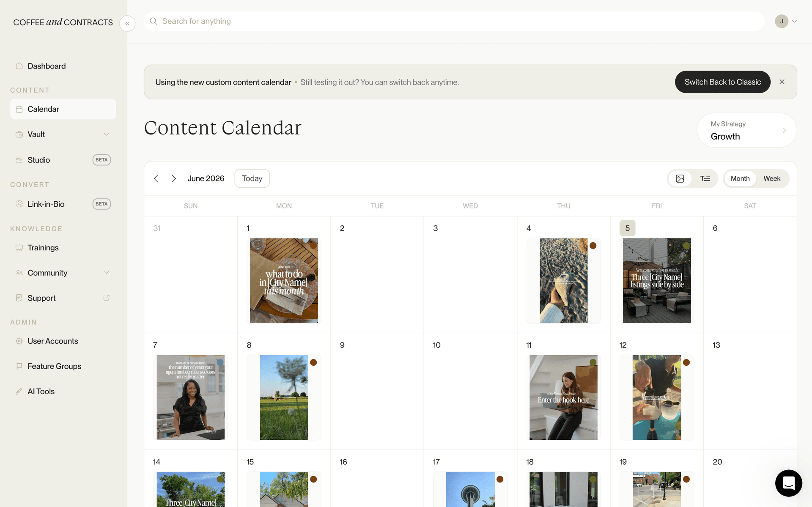Viewport: 812px width, 507px height.
Task: Click the June 2026 month label
Action: point(206,178)
